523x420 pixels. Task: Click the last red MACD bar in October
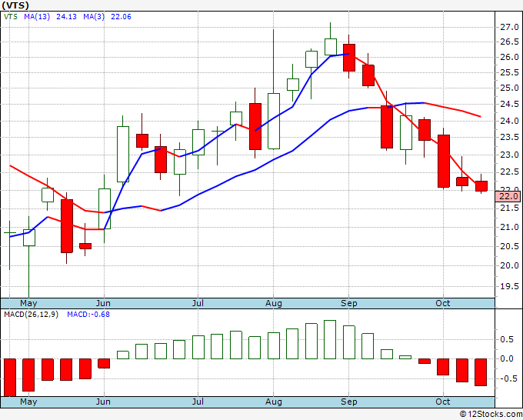point(481,372)
